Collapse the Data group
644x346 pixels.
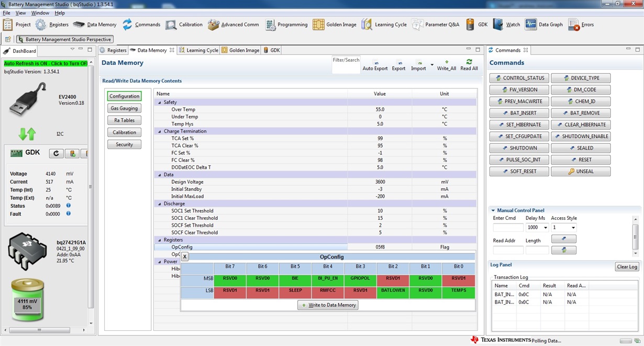point(160,175)
